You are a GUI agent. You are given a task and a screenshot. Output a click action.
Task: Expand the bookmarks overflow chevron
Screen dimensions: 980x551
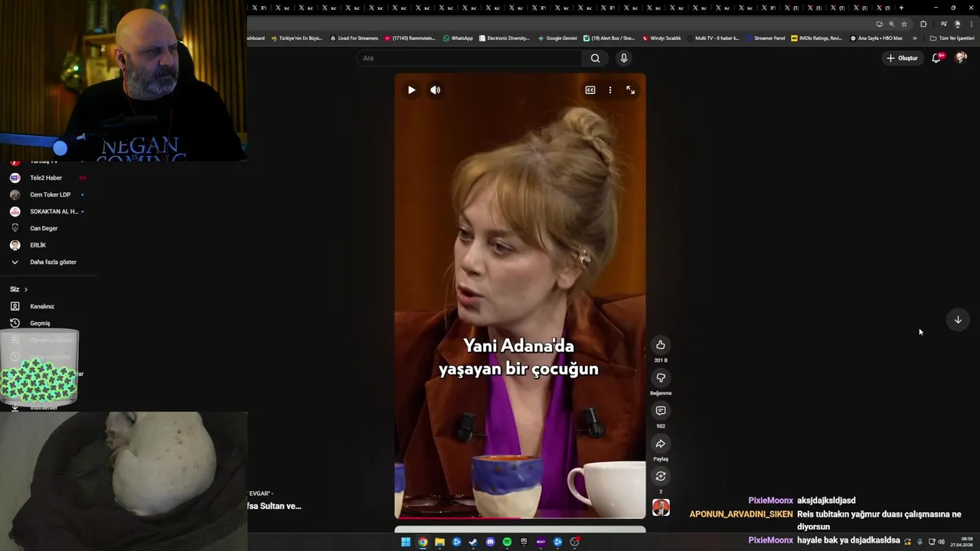(x=914, y=38)
